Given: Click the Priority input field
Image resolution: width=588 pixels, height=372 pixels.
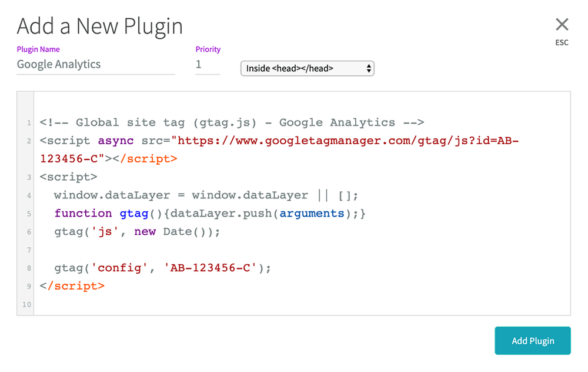Looking at the screenshot, I should point(208,65).
